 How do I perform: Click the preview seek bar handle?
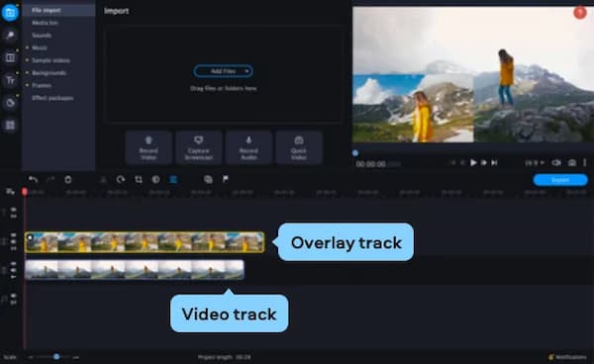[355, 153]
